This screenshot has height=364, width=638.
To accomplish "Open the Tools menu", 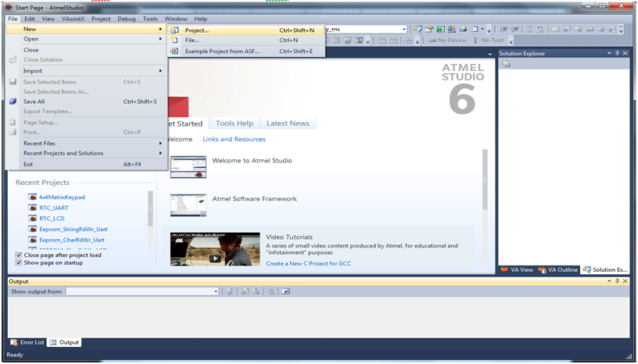I will pos(150,19).
